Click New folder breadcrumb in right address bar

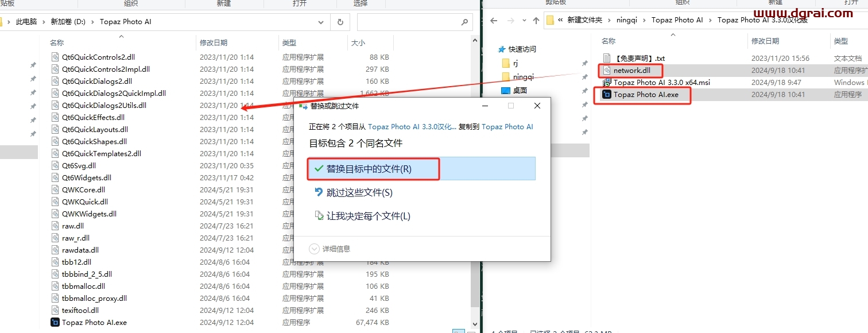coord(585,20)
